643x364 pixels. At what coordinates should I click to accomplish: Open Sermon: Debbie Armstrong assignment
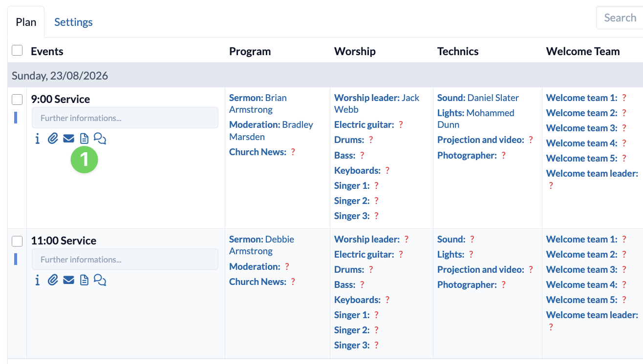tap(261, 245)
